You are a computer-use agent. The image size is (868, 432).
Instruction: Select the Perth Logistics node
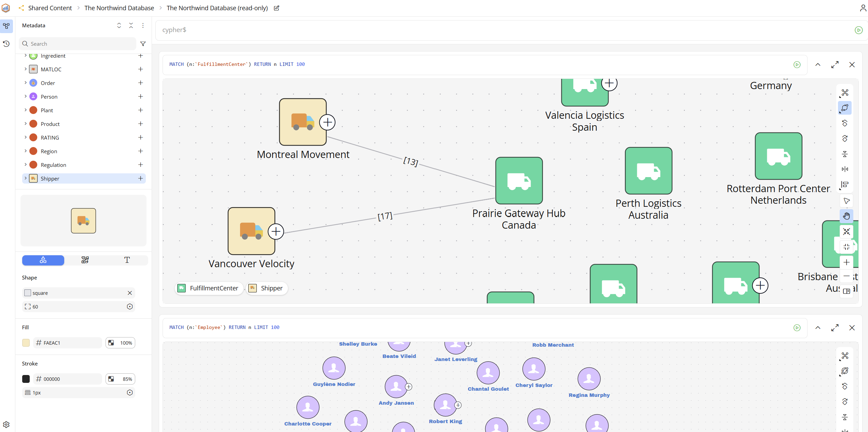coord(648,171)
